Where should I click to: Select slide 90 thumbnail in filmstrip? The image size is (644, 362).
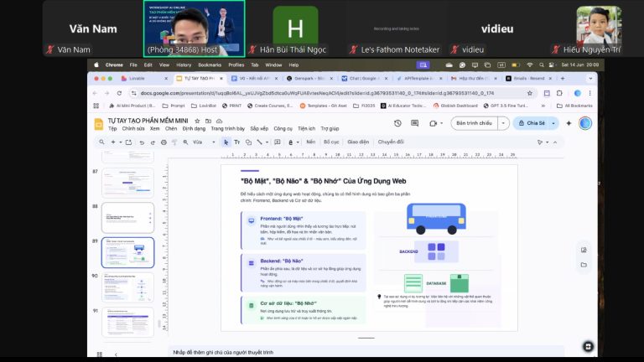[127, 286]
